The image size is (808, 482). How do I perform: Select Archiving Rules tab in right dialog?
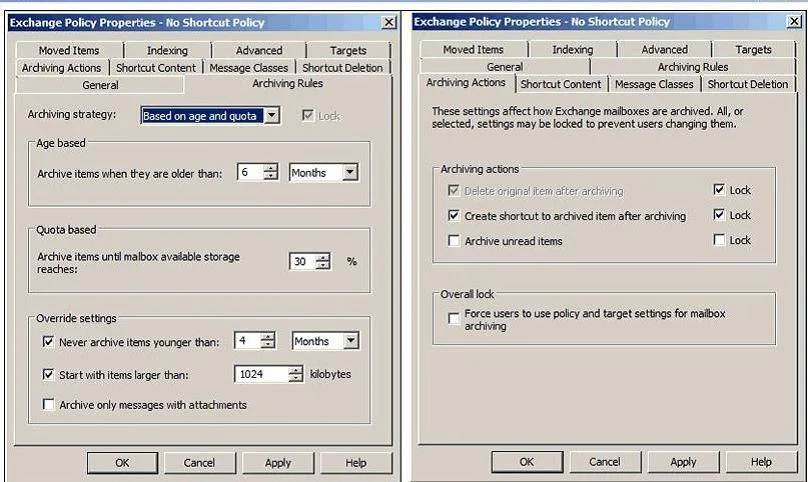click(693, 67)
